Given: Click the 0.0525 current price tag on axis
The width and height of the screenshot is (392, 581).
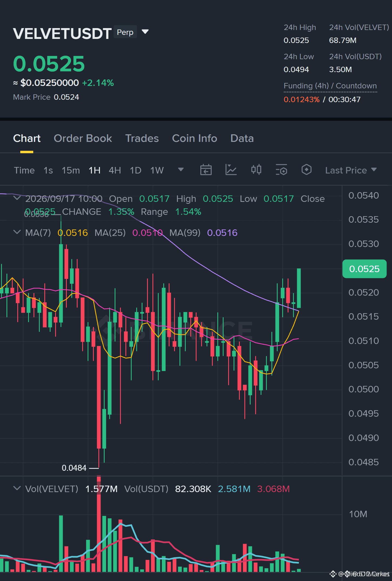Looking at the screenshot, I should 364,269.
